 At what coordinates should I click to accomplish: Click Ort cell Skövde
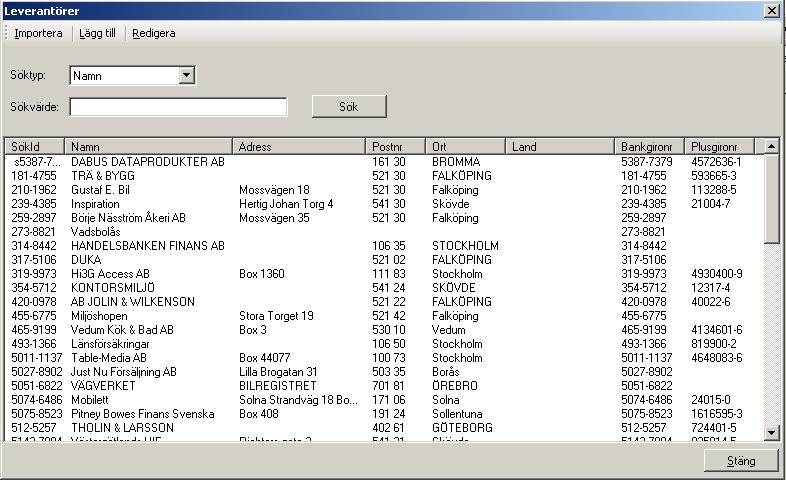[x=451, y=204]
